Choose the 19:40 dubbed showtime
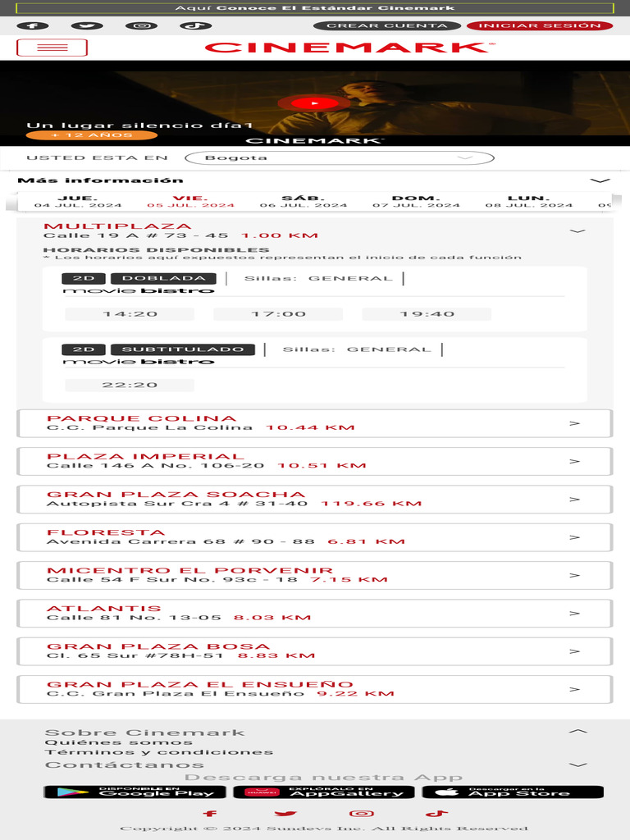This screenshot has width=630, height=840. click(x=427, y=314)
